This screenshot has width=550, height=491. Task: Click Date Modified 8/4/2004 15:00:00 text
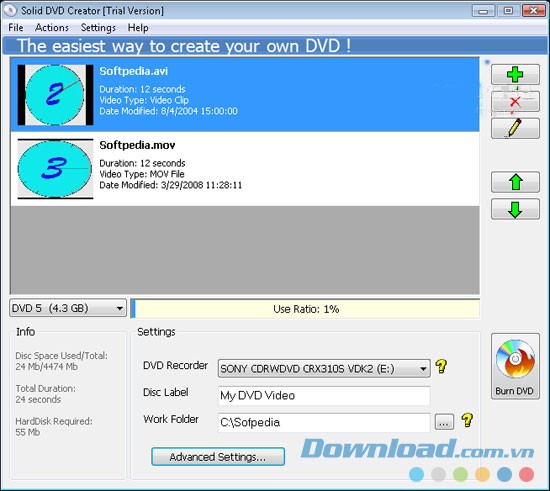tap(168, 111)
